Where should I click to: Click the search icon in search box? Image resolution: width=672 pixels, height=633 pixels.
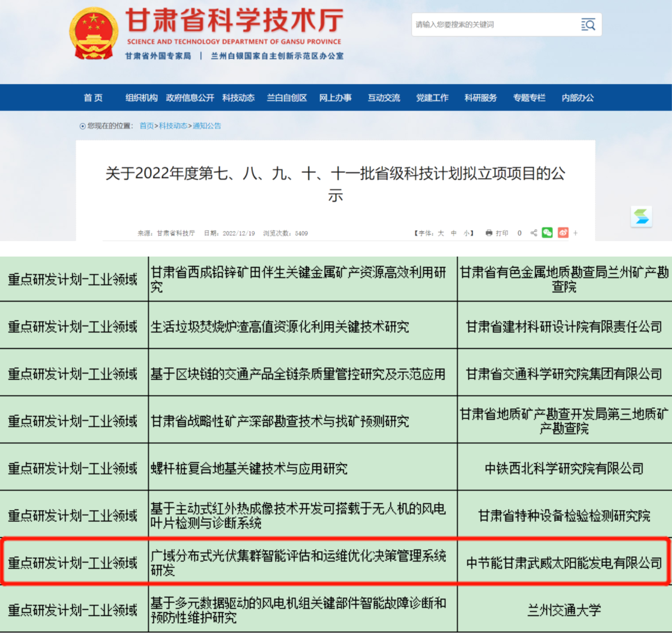pos(588,25)
